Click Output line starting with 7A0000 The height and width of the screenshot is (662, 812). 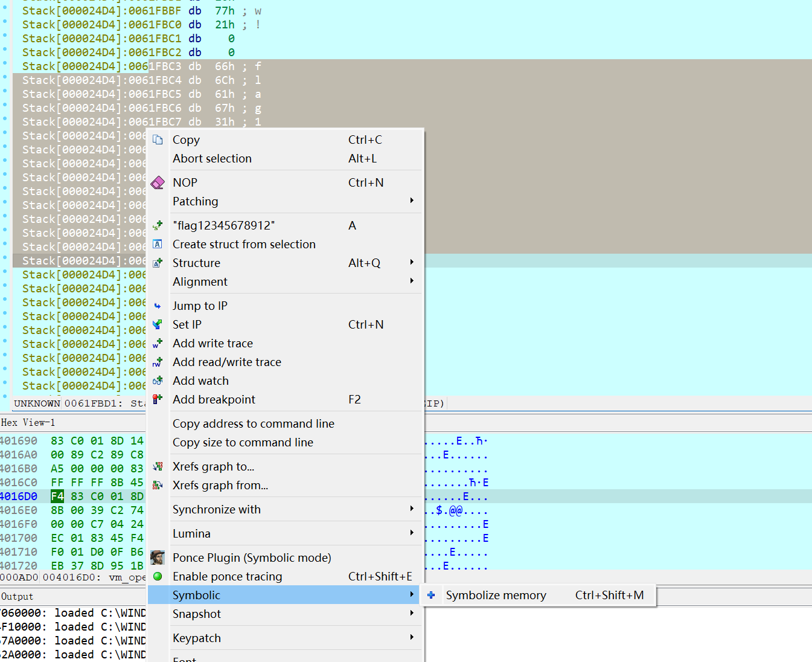pos(73,641)
